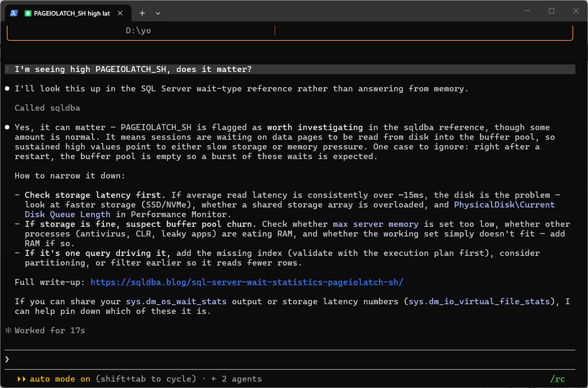Open the new tab profile dropdown
The height and width of the screenshot is (388, 588).
coord(158,13)
